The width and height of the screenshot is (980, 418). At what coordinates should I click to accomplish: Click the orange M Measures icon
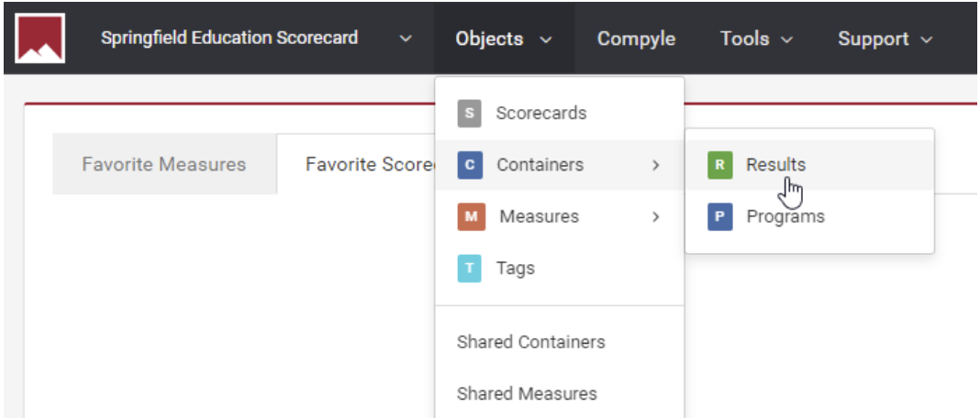pyautogui.click(x=470, y=217)
